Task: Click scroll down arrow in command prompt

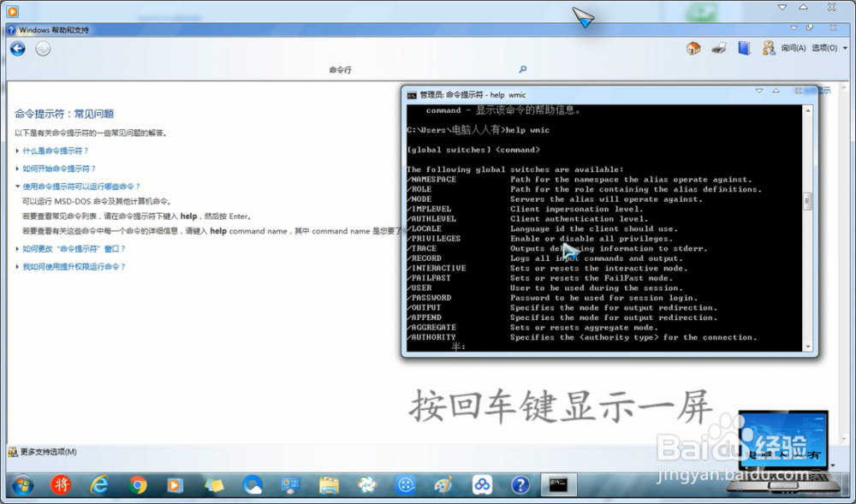Action: click(x=808, y=347)
